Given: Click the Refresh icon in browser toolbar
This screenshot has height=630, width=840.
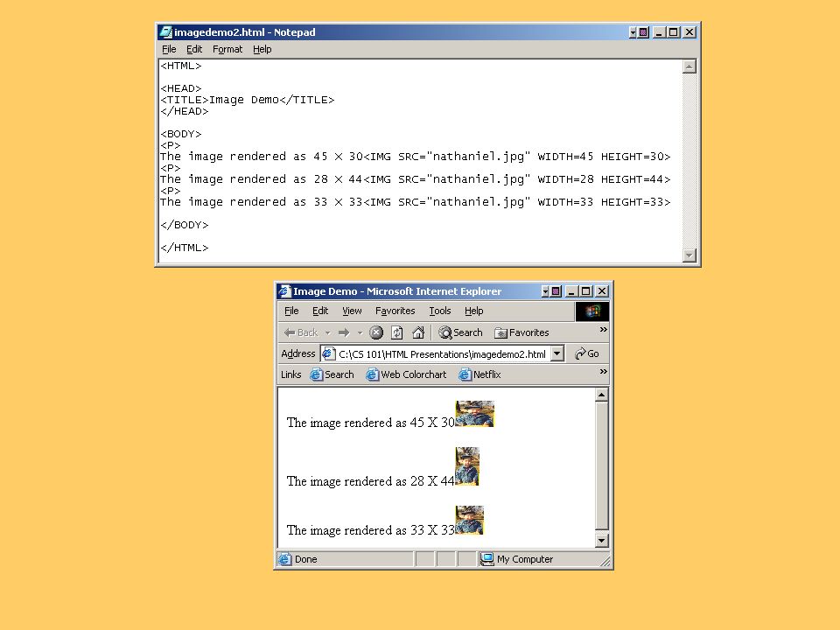Looking at the screenshot, I should coord(397,332).
